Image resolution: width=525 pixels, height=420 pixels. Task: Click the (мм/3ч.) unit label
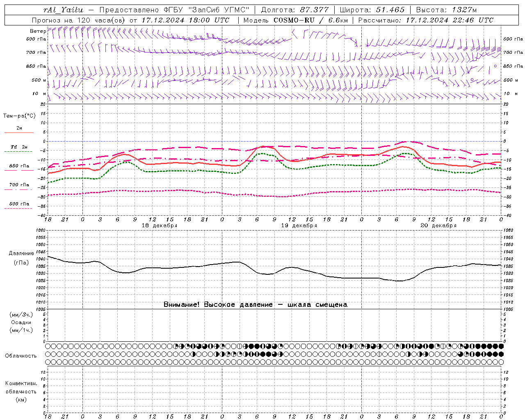coord(21,315)
